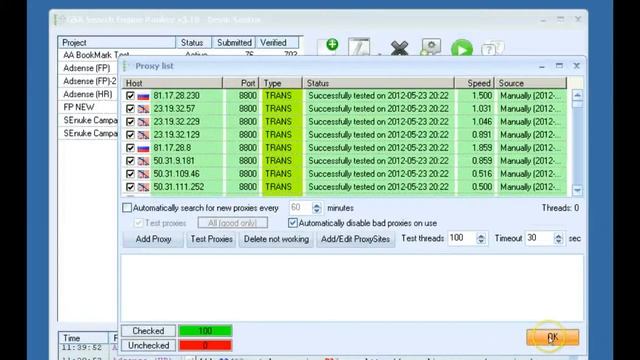Click the minutes interval spinner arrows
Screen dimensions: 640x360
click(317, 208)
